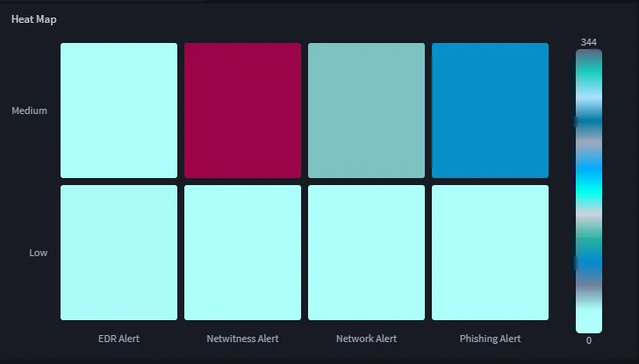
Task: Click the Network Alert axis label
Action: [x=366, y=339]
